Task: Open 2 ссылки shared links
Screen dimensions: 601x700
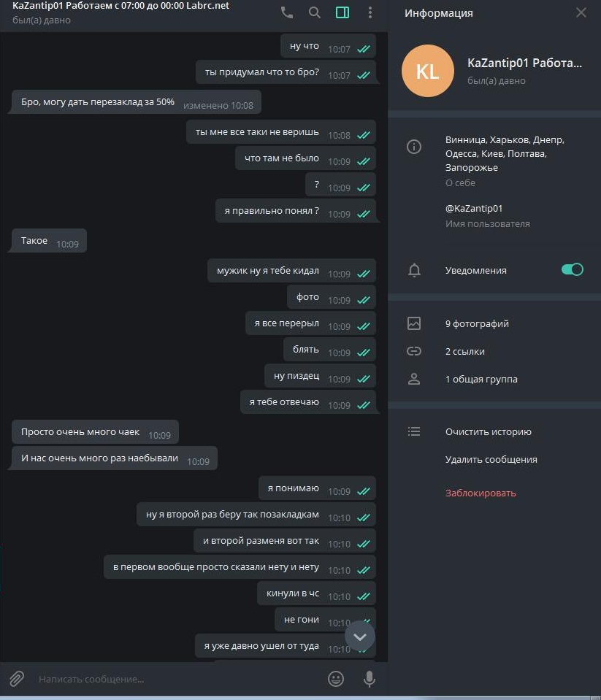Action: [464, 351]
